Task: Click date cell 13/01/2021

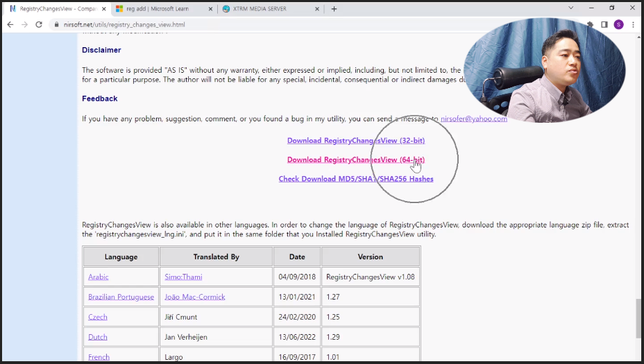Action: point(297,297)
